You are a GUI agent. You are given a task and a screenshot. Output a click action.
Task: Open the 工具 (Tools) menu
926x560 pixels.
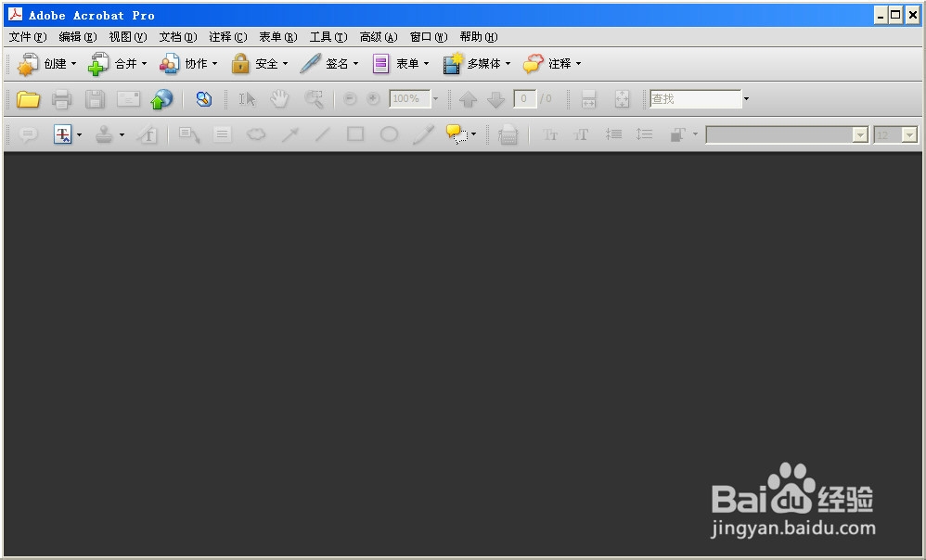coord(328,37)
